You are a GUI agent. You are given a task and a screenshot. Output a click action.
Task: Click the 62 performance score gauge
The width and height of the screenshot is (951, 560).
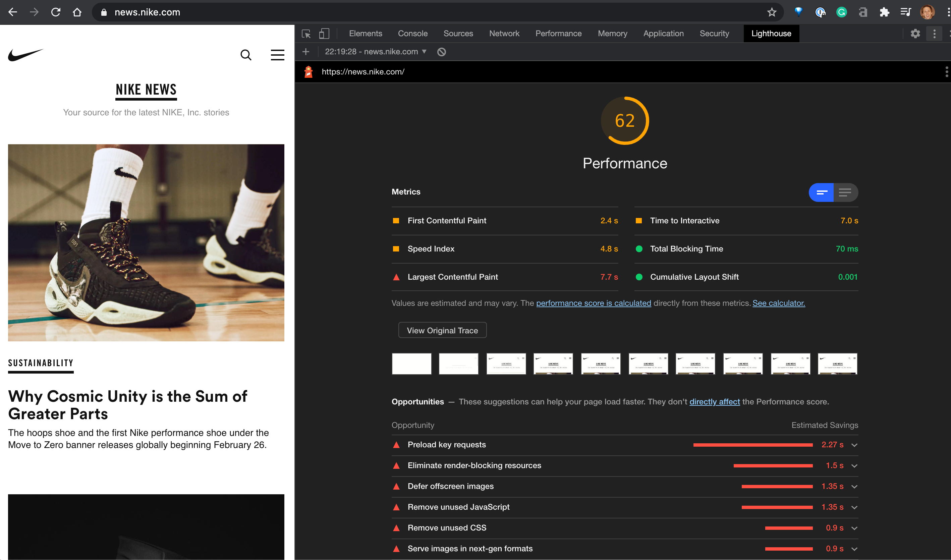(625, 121)
